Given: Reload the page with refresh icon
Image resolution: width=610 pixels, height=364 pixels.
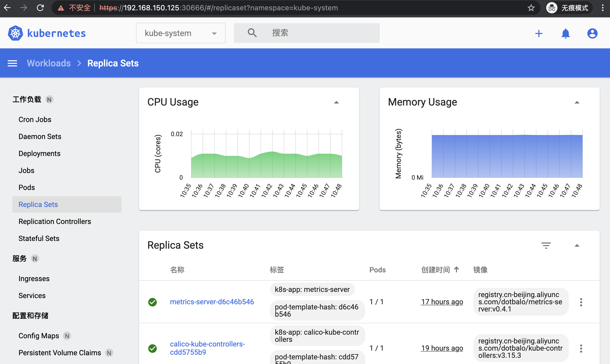Looking at the screenshot, I should (40, 8).
